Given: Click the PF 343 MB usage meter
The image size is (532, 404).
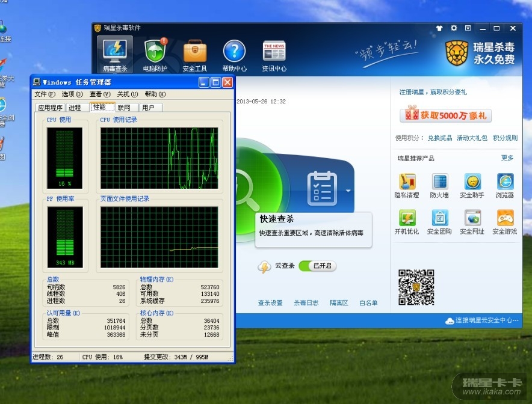Looking at the screenshot, I should pos(65,237).
